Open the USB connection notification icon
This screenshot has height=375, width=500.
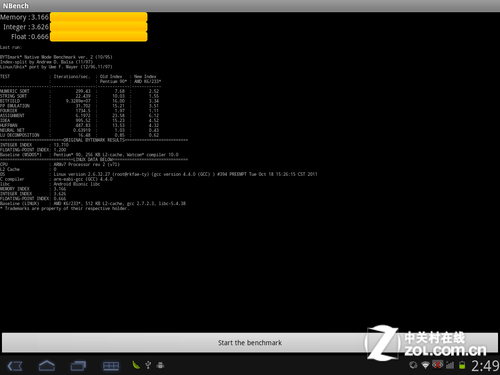(148, 365)
